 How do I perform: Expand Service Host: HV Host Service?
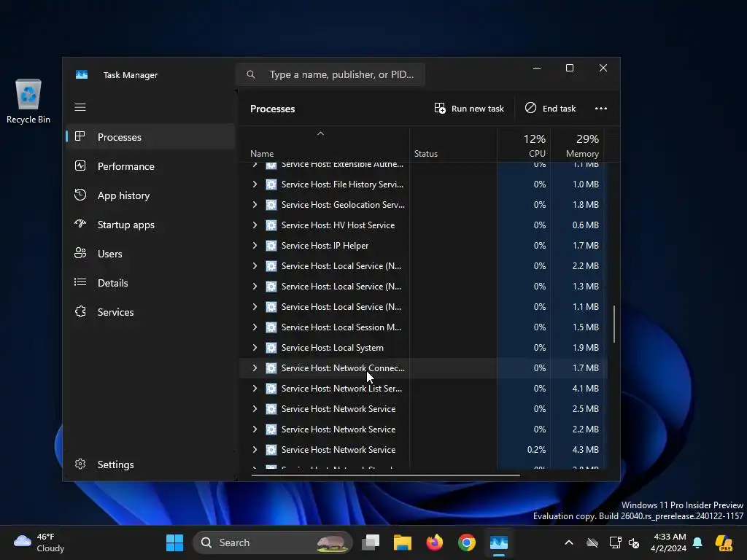(x=255, y=225)
